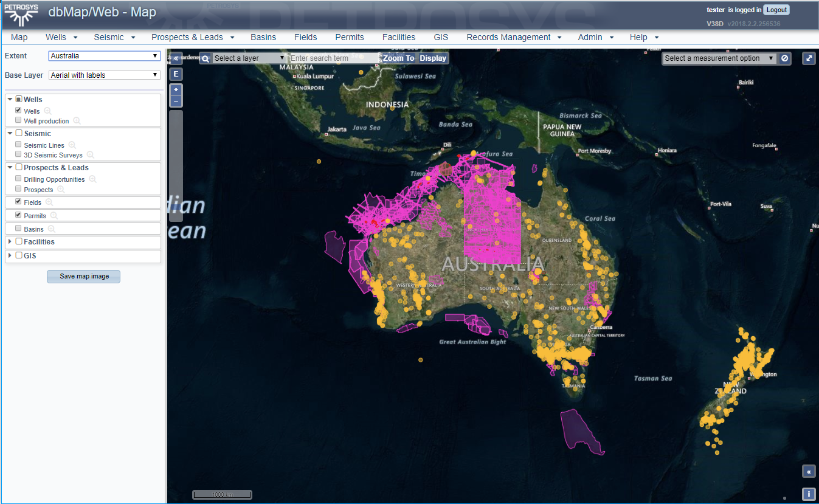Open the Map menu
Viewport: 819px width, 504px height.
point(19,37)
